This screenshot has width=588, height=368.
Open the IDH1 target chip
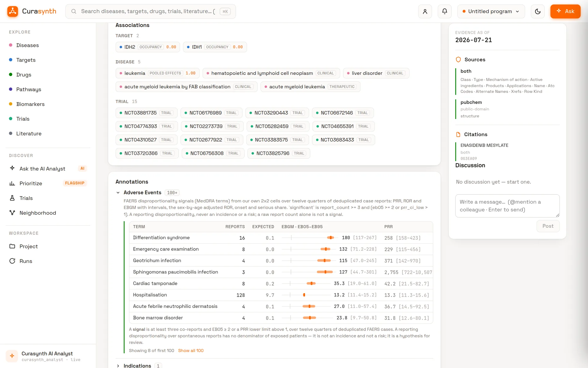(215, 47)
